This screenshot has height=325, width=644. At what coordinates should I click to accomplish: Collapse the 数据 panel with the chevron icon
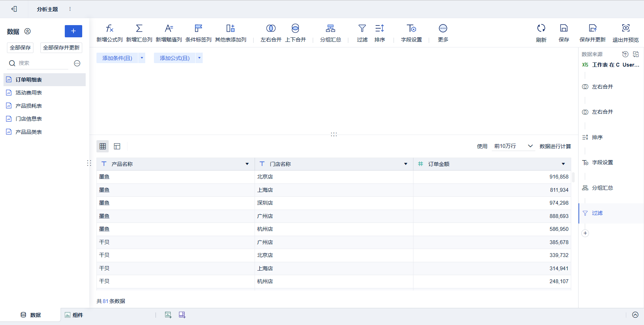pos(28,31)
